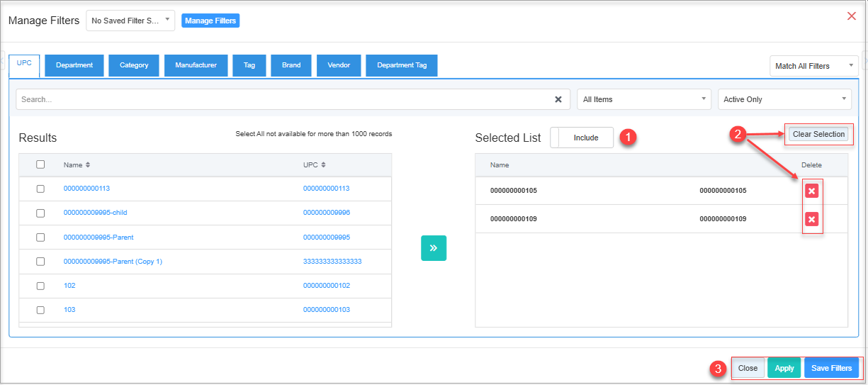Expand the All Items dropdown

pos(644,99)
